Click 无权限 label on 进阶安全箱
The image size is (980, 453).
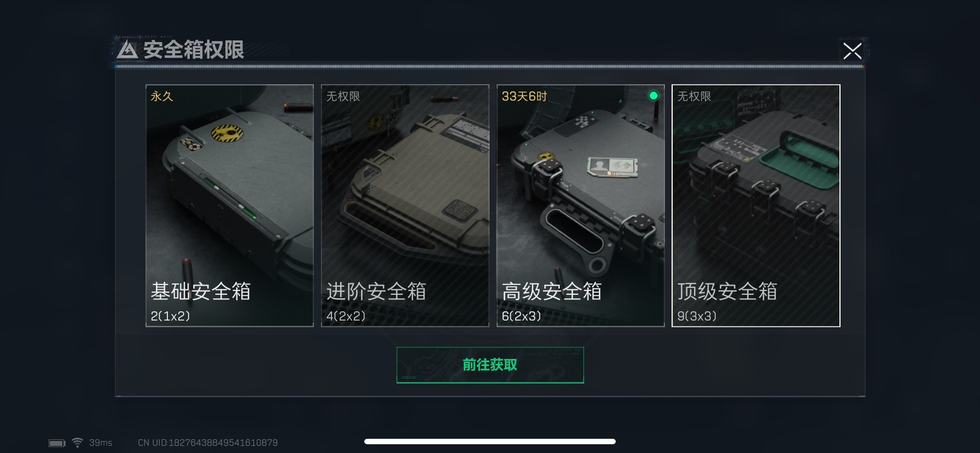pos(343,96)
